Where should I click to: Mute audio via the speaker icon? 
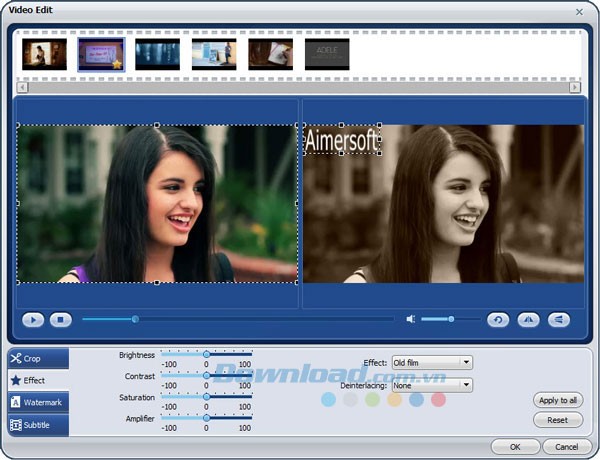(x=410, y=319)
